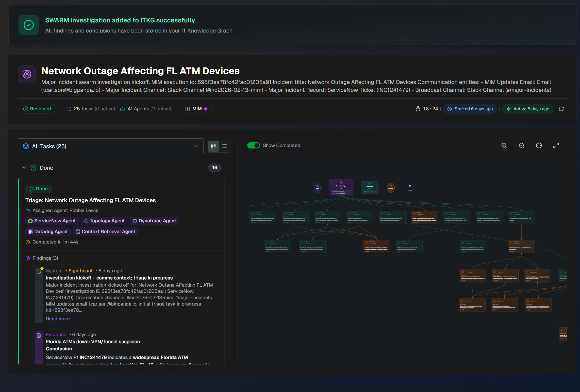The width and height of the screenshot is (580, 392).
Task: Click the Read more link
Action: (x=58, y=319)
